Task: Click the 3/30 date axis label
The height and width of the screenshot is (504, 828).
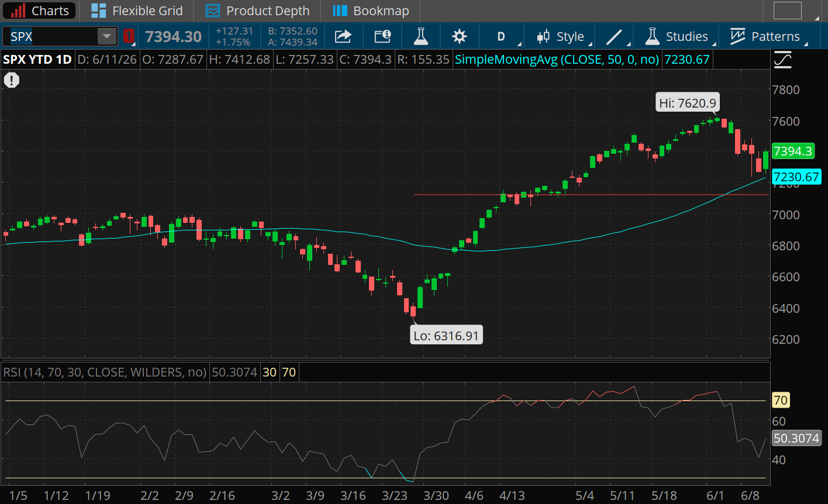Action: (x=436, y=496)
